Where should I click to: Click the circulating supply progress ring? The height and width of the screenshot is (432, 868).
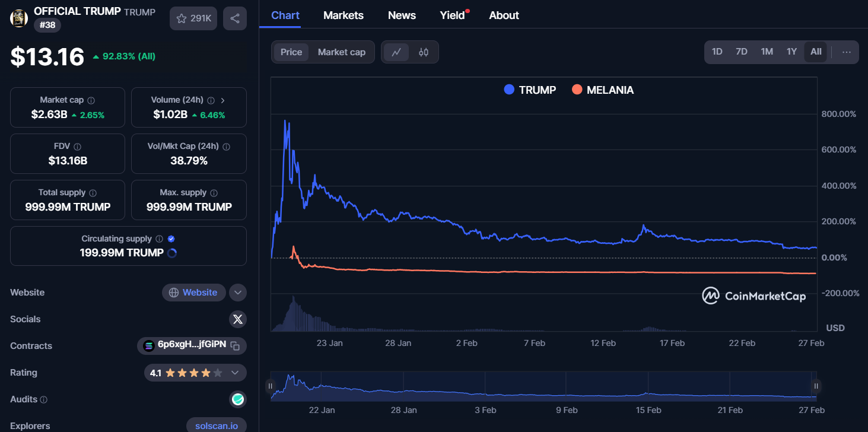(172, 253)
